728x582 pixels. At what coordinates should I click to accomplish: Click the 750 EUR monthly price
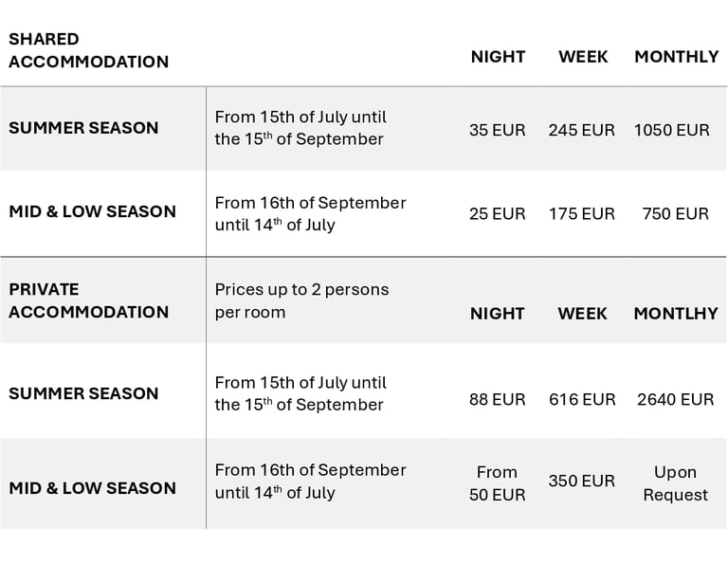tap(675, 213)
